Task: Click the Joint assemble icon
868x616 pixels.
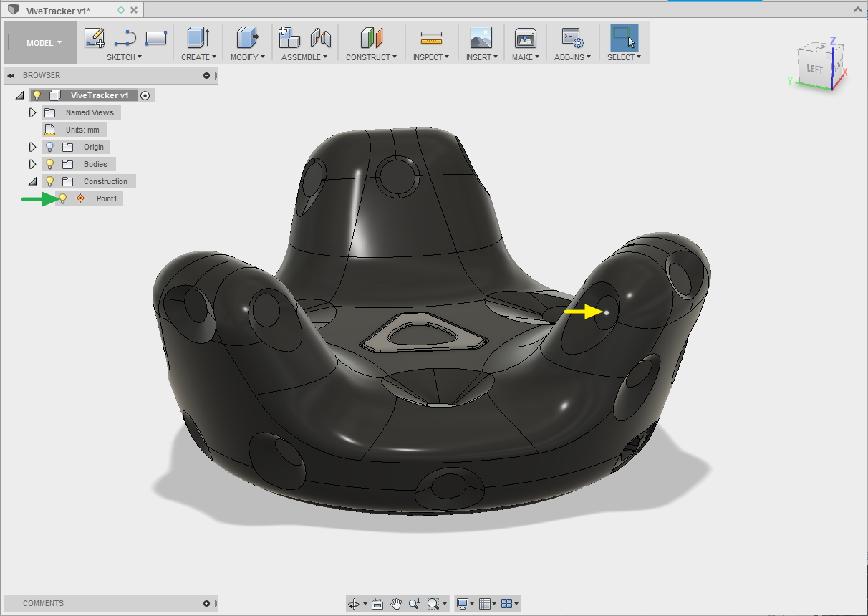Action: (320, 38)
